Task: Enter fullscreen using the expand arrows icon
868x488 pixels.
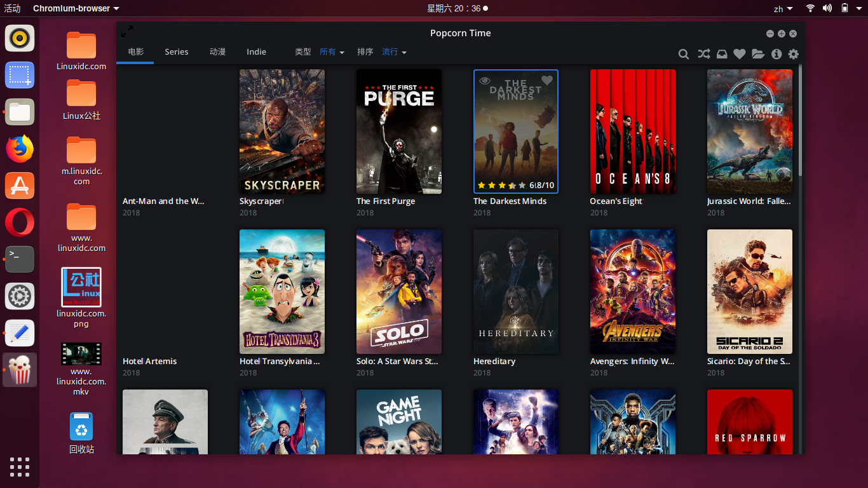Action: tap(127, 31)
